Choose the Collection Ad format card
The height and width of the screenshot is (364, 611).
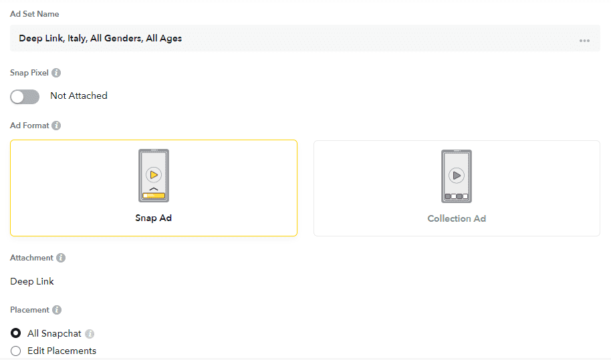click(457, 188)
